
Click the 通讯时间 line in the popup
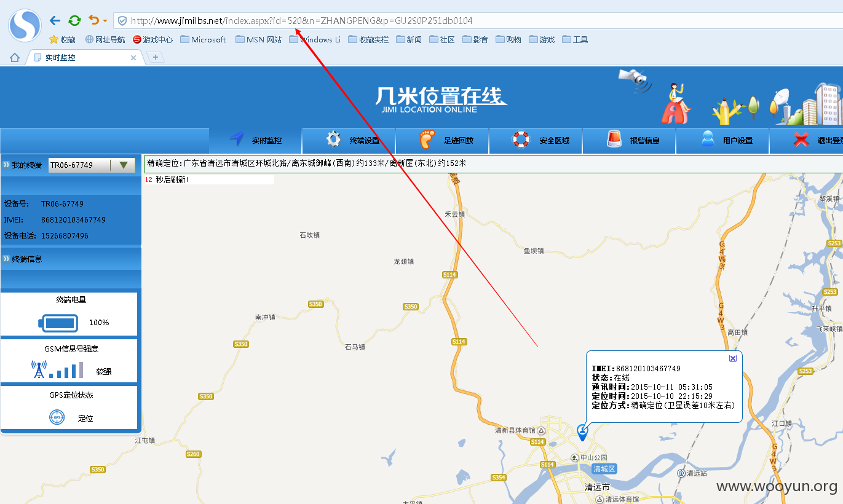pyautogui.click(x=652, y=387)
